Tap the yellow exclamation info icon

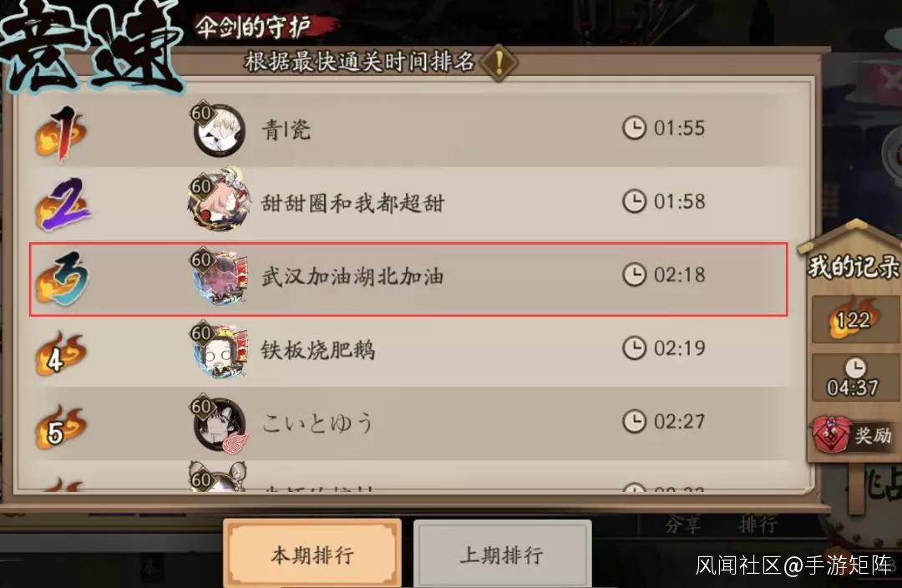[499, 62]
